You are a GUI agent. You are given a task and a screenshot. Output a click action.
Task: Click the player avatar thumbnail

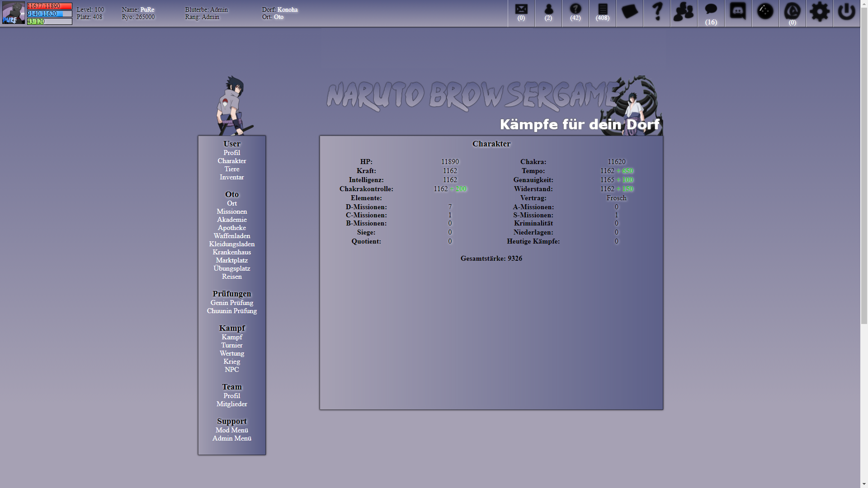[x=14, y=13]
